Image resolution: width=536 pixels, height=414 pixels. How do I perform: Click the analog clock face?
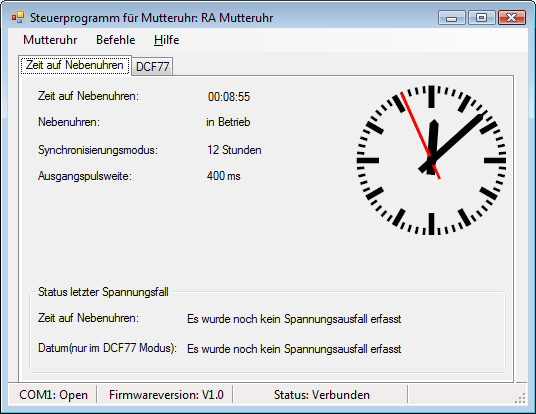click(x=431, y=160)
